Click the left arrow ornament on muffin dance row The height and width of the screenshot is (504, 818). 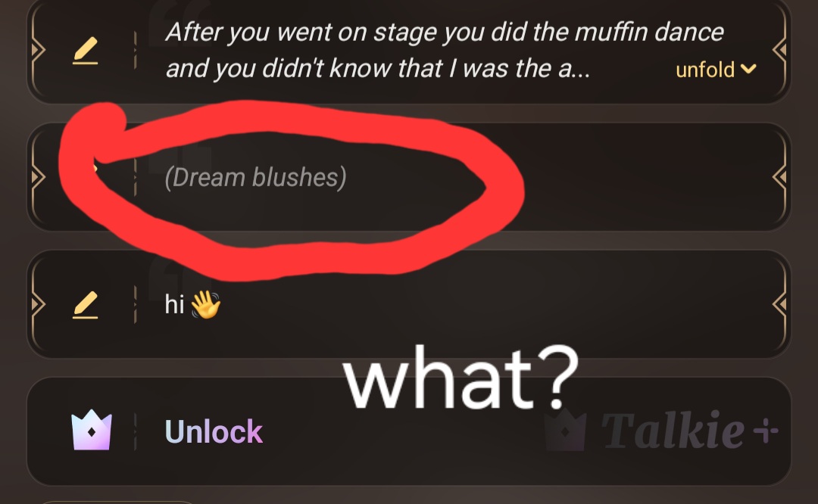pyautogui.click(x=38, y=50)
